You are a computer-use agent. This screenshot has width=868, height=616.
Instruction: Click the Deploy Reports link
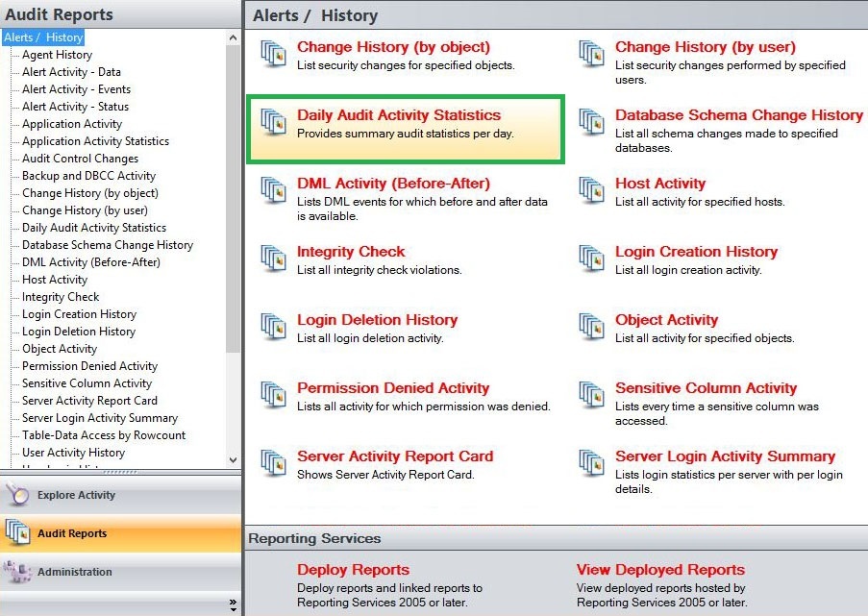coord(353,570)
